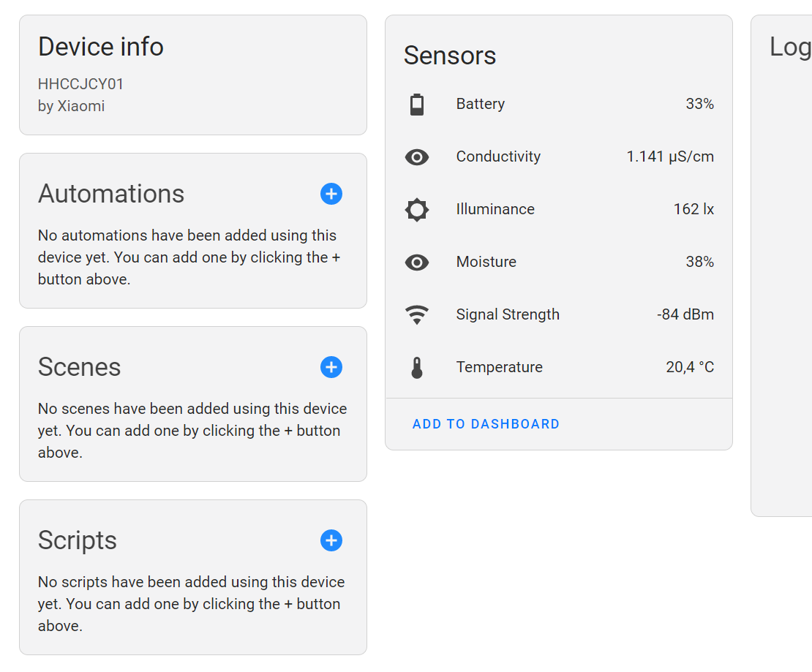
Task: Click the Illuminance flower icon
Action: pos(417,209)
